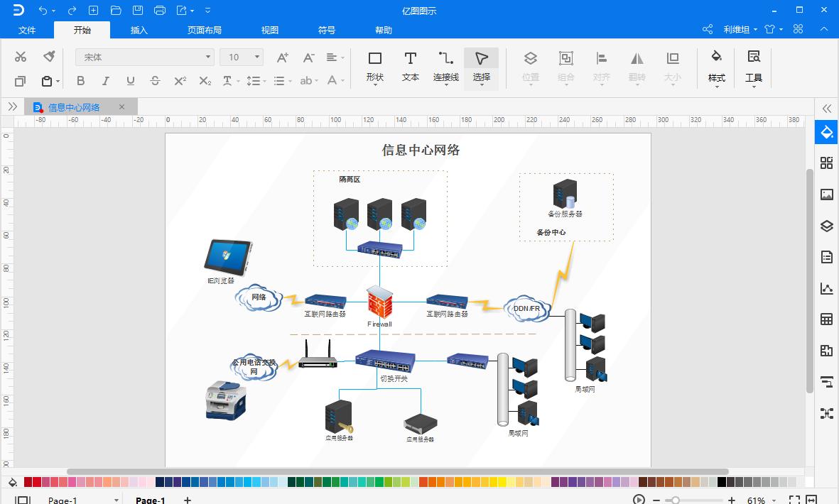This screenshot has width=839, height=504.
Task: Expand the Page-1 page selector dropdown
Action: [x=117, y=500]
